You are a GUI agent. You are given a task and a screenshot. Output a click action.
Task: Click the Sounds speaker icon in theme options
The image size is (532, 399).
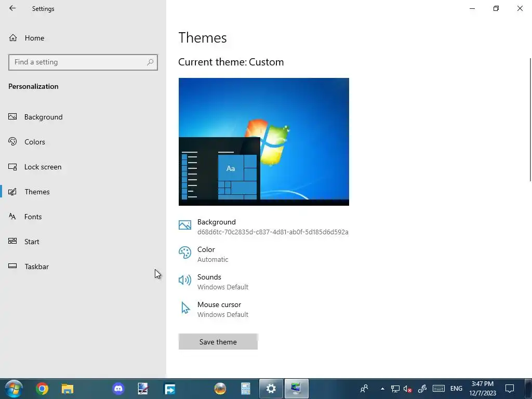point(185,280)
